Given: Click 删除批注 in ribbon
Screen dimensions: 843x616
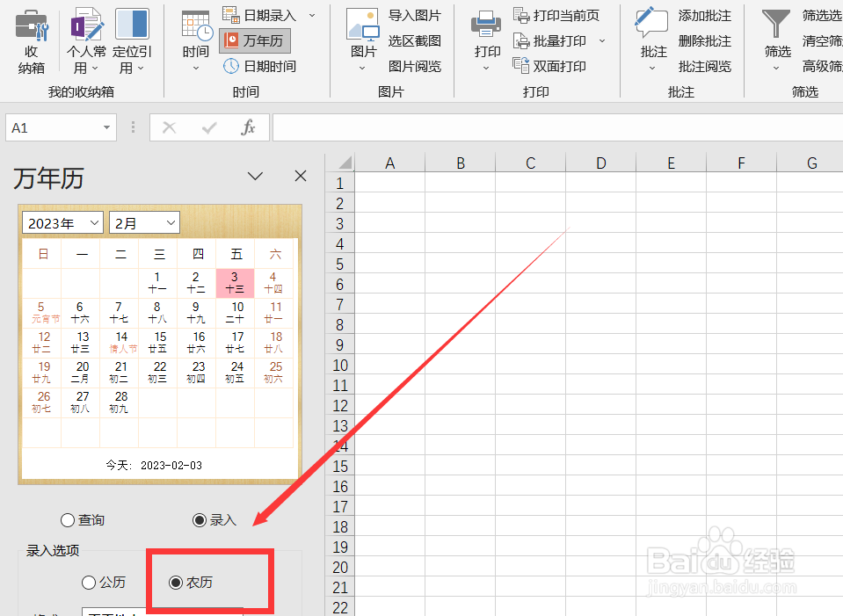Looking at the screenshot, I should click(x=704, y=40).
